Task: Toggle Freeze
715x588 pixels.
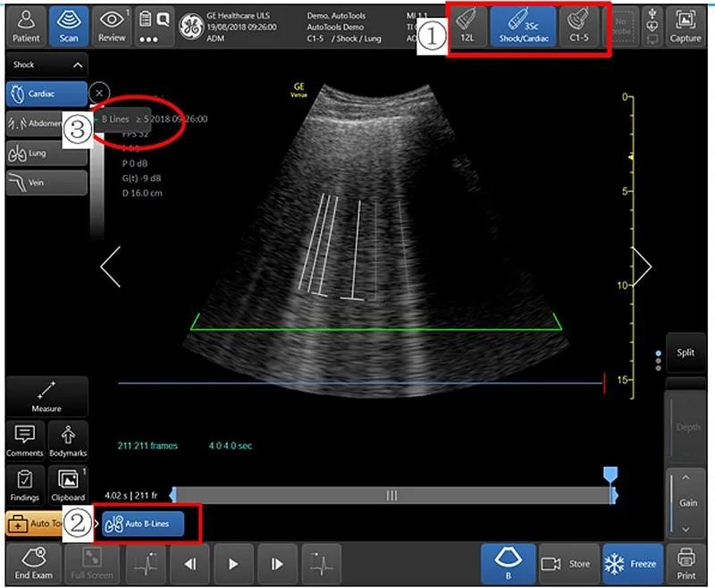Action: 633,564
